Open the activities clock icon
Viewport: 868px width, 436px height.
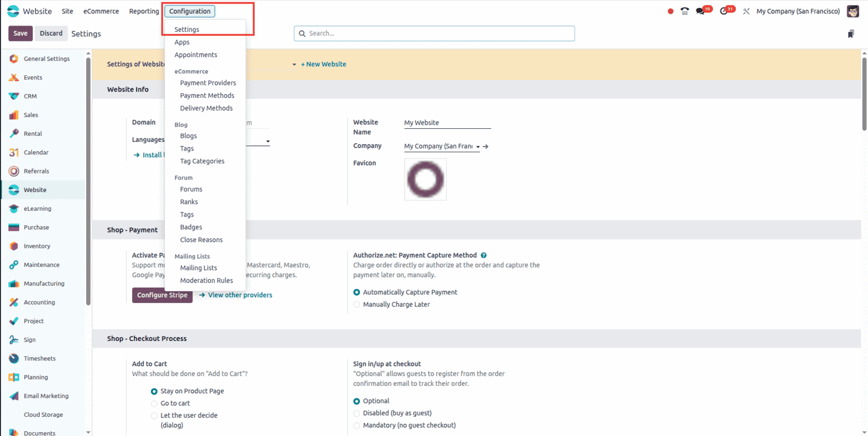724,11
